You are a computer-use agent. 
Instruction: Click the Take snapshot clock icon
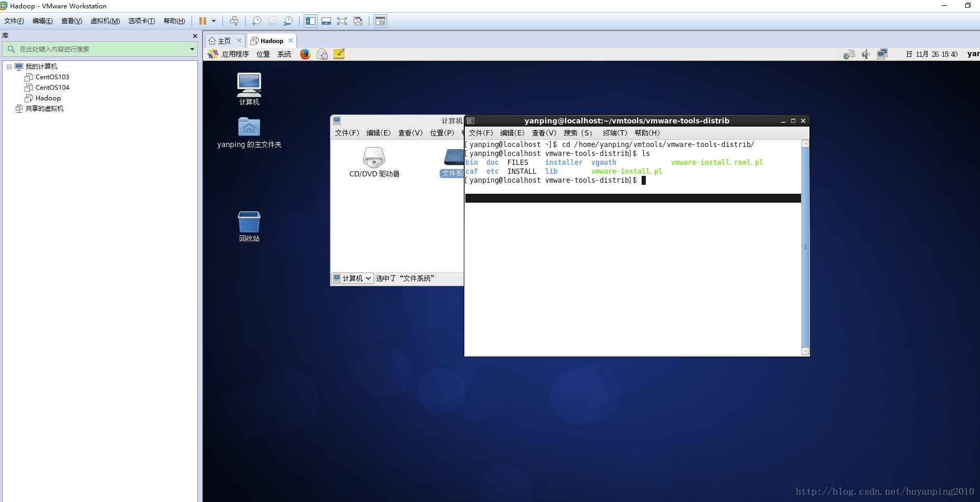tap(257, 21)
